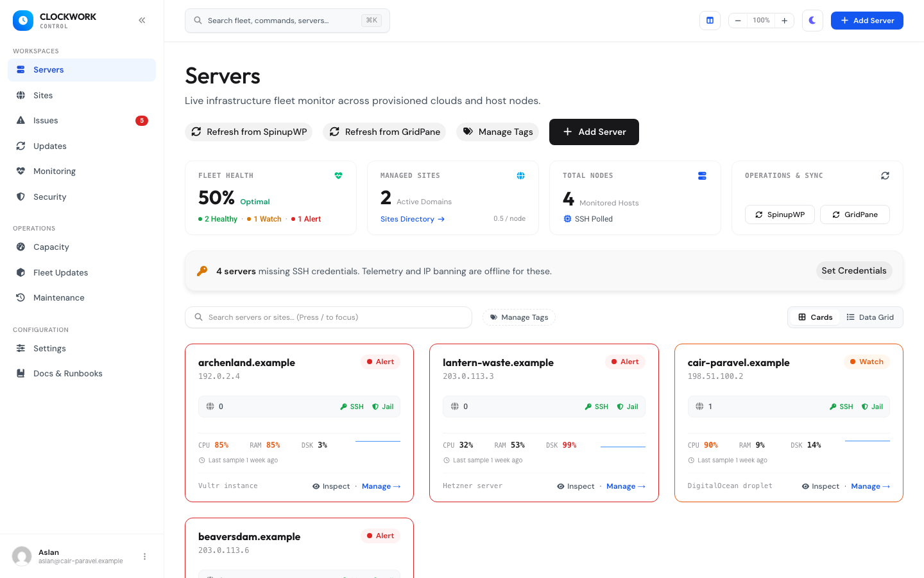The width and height of the screenshot is (924, 578).
Task: Open the Maintenance page
Action: 81,298
